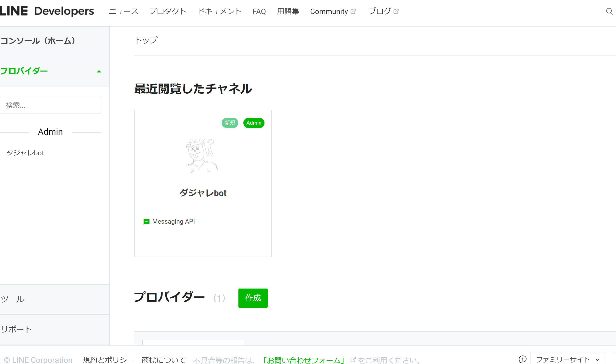Switch to the FAQ section

click(x=259, y=11)
